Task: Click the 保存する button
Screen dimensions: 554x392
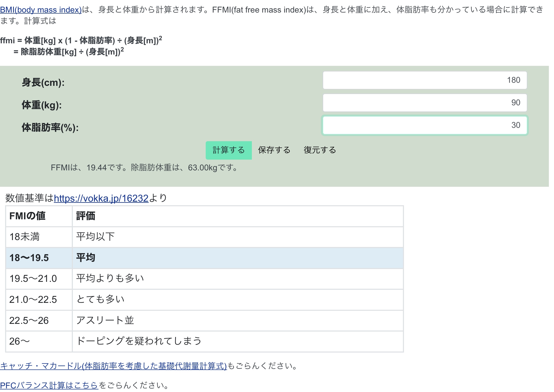Action: point(274,150)
